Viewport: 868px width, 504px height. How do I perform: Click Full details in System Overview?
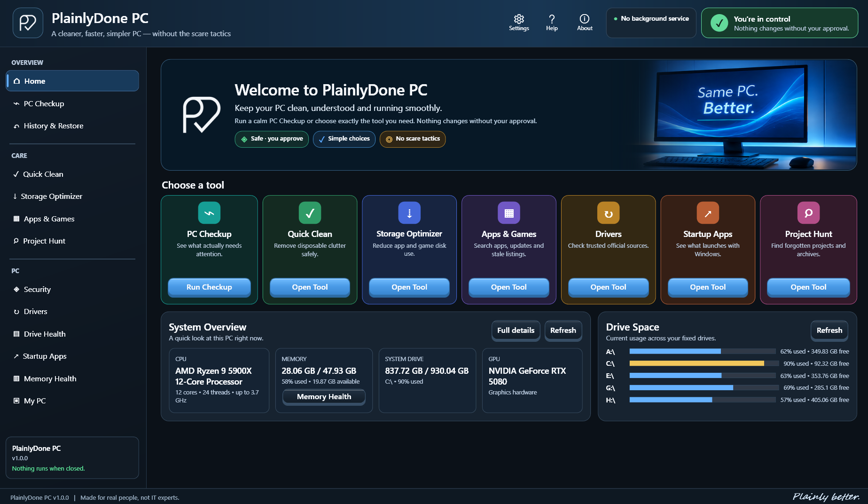pyautogui.click(x=516, y=331)
